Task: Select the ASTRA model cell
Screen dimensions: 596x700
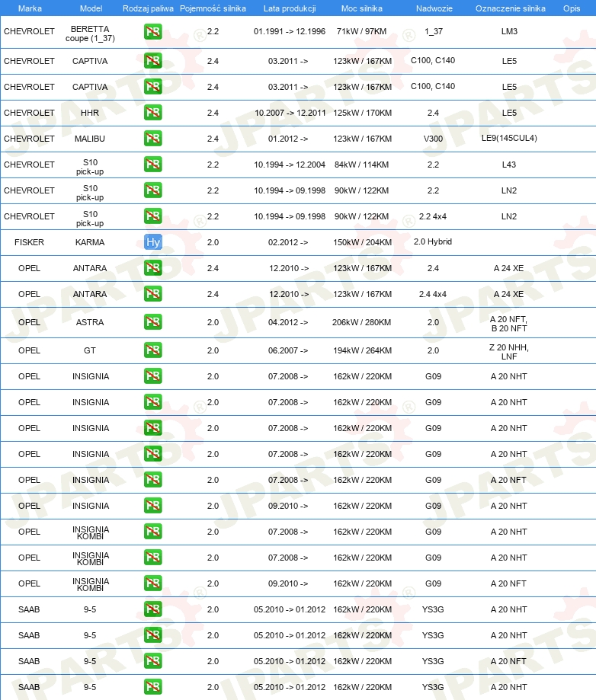Action: [90, 322]
